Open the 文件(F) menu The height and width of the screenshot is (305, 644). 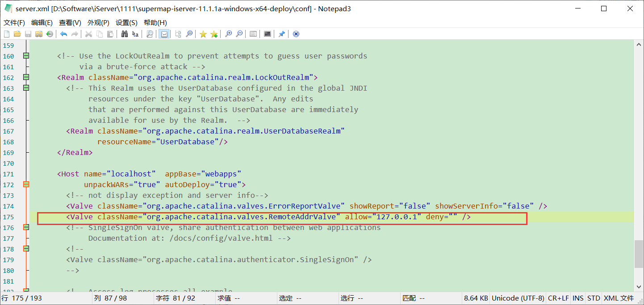[x=14, y=22]
